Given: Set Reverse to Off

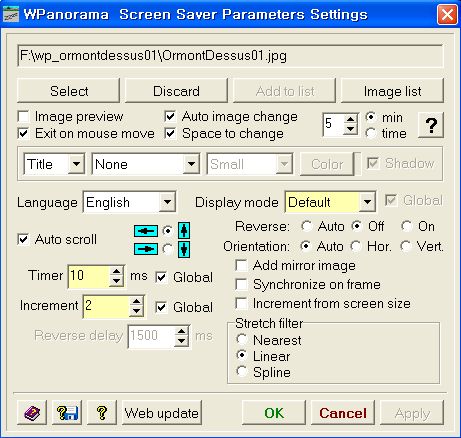Looking at the screenshot, I should click(357, 226).
